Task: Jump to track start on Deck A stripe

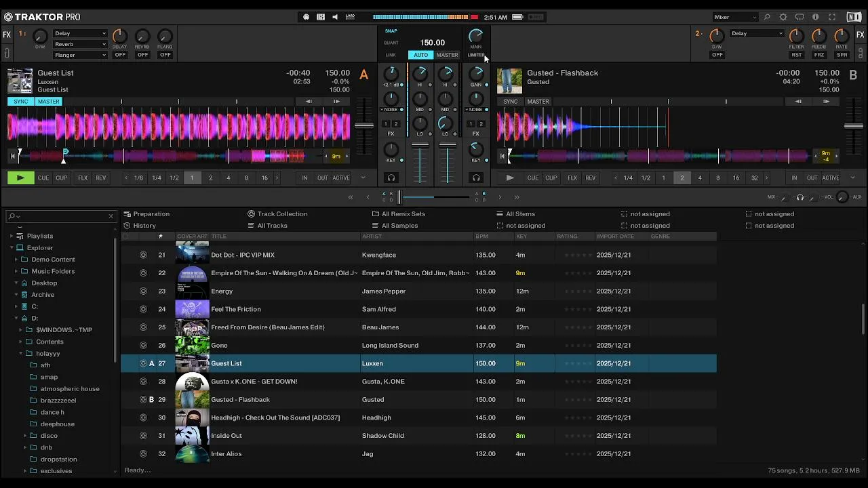Action: [12, 157]
